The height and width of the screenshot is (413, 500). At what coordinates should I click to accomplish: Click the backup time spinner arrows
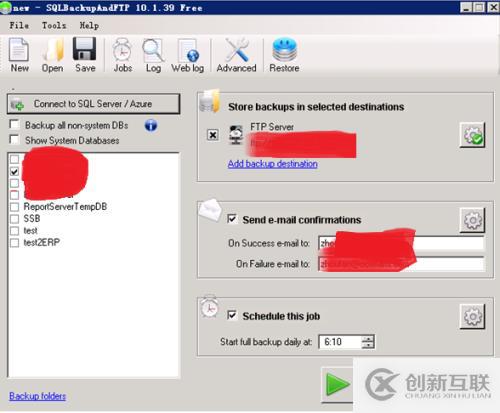coord(368,342)
